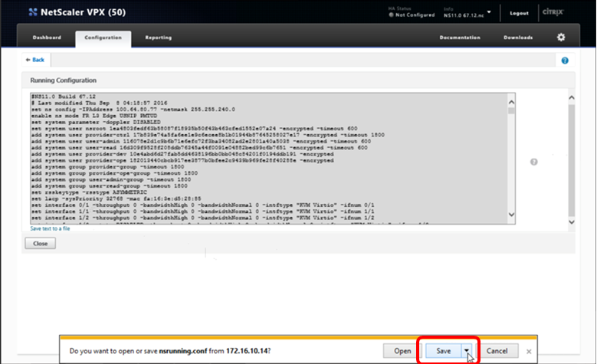Image resolution: width=597 pixels, height=364 pixels.
Task: Click the gray help icon beside configuration text
Action: [x=534, y=162]
